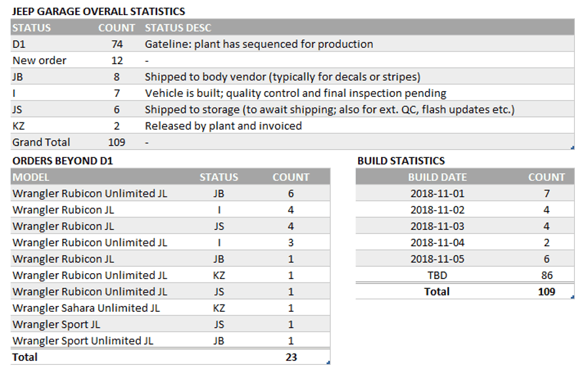Select COUNT header in Build Statistics table
This screenshot has width=588, height=378.
546,177
